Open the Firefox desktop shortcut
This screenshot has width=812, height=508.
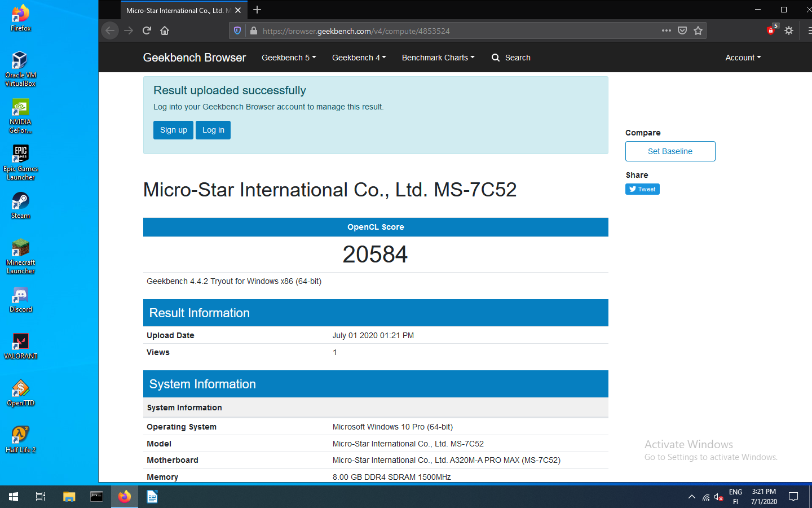[x=20, y=17]
